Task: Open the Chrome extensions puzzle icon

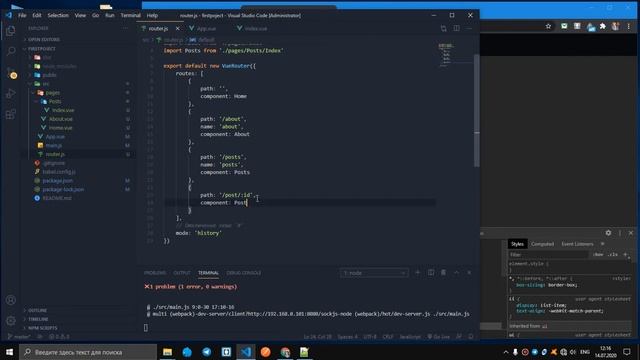Action: (x=603, y=26)
